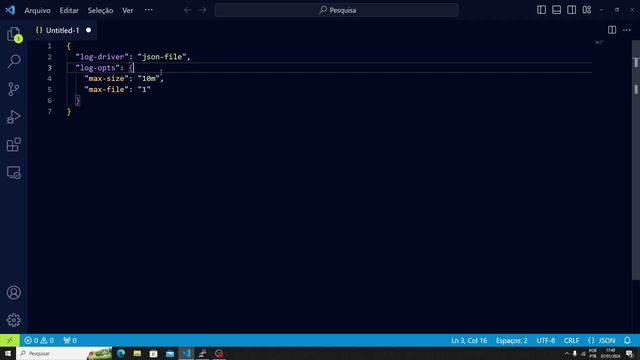Click the Pesquisa command center field
Screen dimensions: 640x360
pyautogui.click(x=337, y=10)
